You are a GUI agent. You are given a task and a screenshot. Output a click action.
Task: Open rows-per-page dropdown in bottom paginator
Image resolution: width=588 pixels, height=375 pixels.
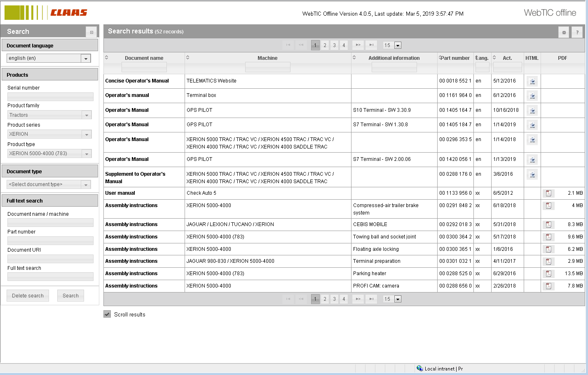coord(398,299)
